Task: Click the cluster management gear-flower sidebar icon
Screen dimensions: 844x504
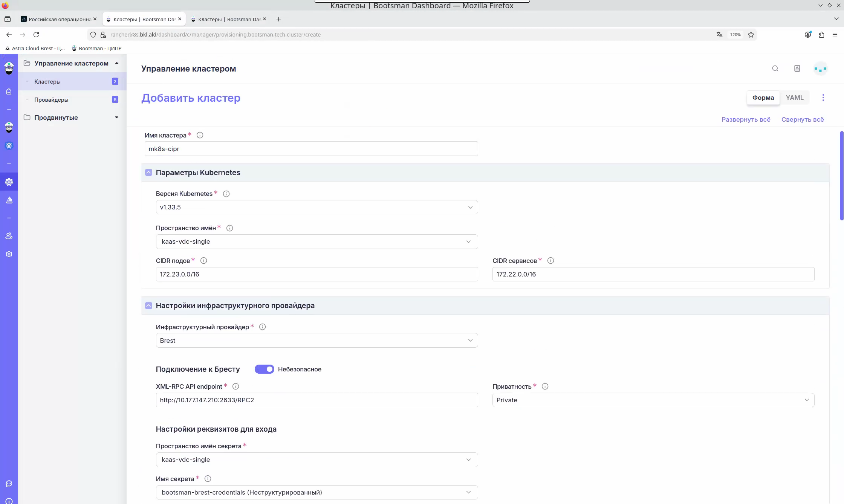Action: click(9, 182)
